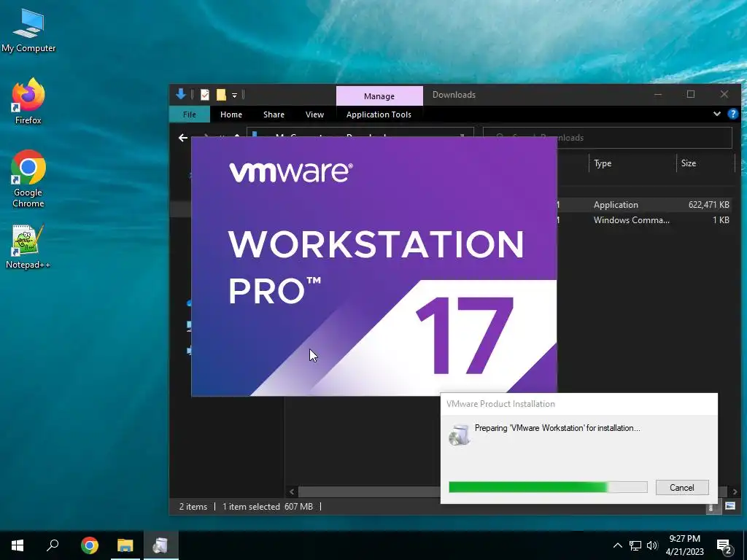Click the Search Downloads field
The height and width of the screenshot is (560, 747).
point(608,138)
